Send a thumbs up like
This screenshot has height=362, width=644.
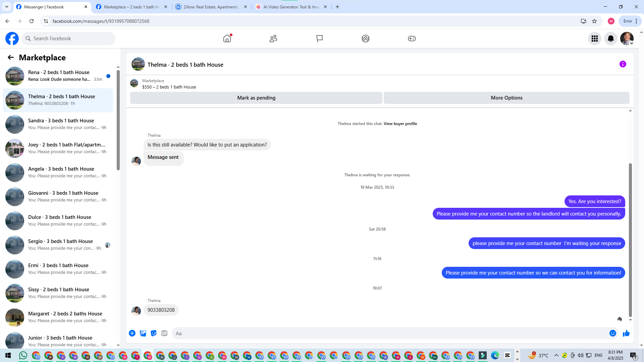(x=626, y=333)
